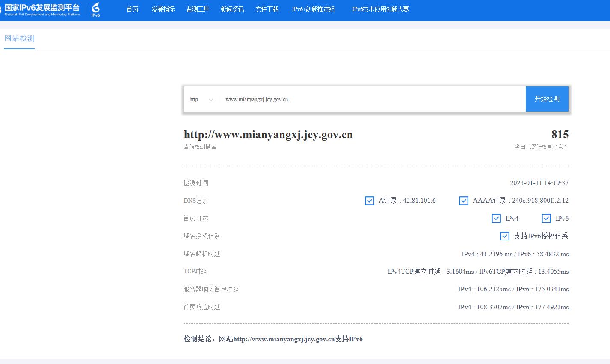Image resolution: width=610 pixels, height=364 pixels.
Task: Click the detection time 2023-01-11 14:19:37
Action: 539,183
